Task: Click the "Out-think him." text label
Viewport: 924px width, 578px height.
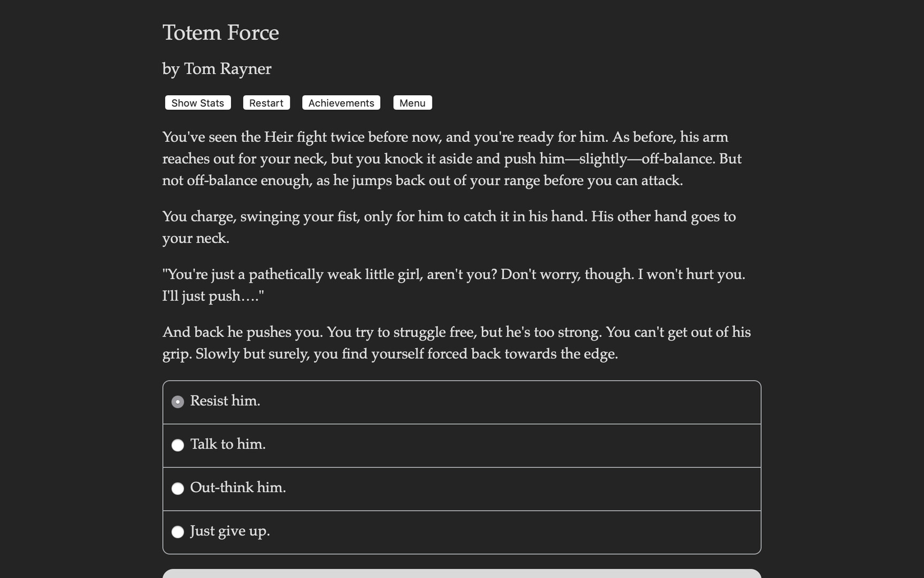Action: tap(238, 488)
